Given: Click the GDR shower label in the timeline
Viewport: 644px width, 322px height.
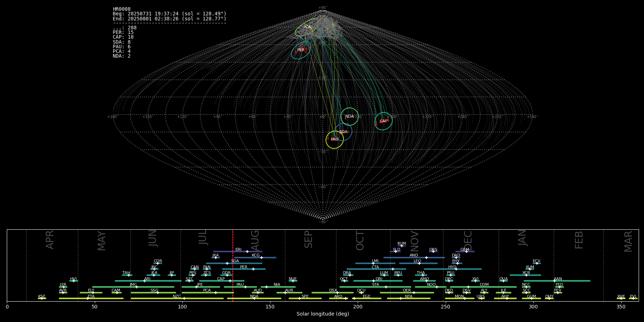Looking at the screenshot, I should click(226, 273).
